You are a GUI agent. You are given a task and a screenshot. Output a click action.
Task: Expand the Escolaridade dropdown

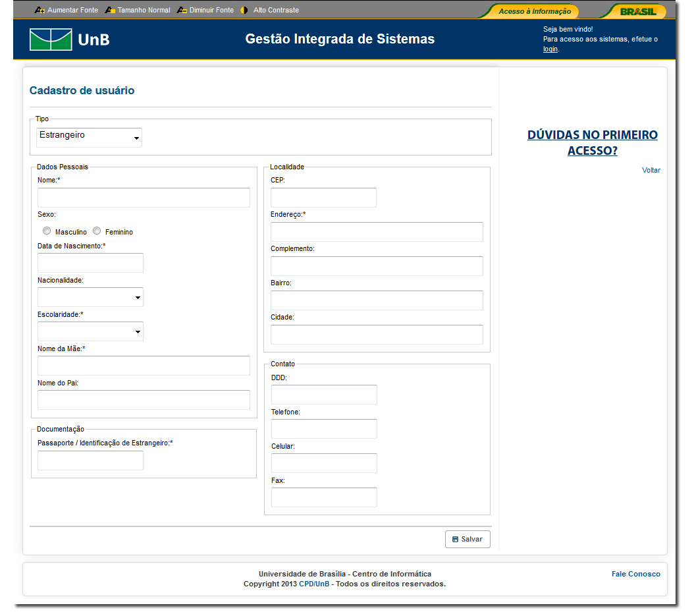click(90, 331)
